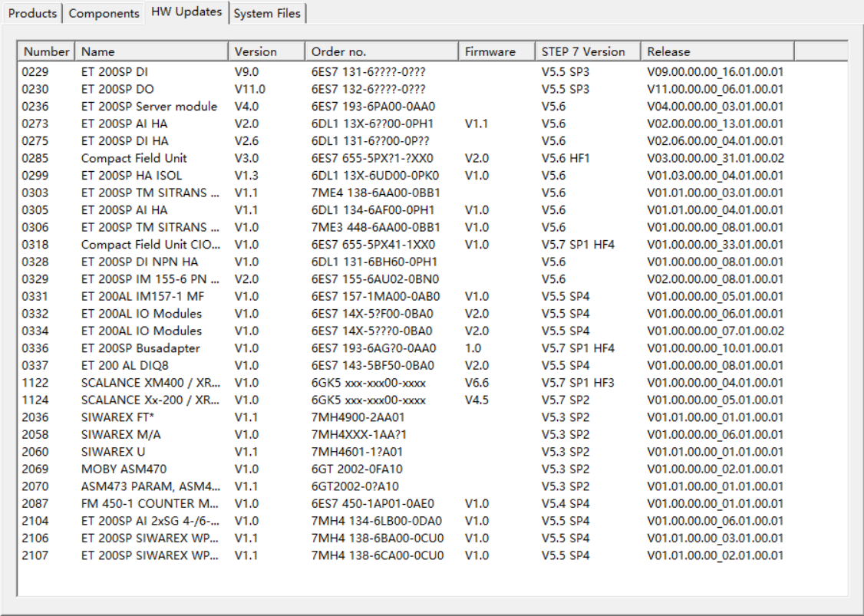This screenshot has height=616, width=864.
Task: Open the Components tab
Action: 104,13
